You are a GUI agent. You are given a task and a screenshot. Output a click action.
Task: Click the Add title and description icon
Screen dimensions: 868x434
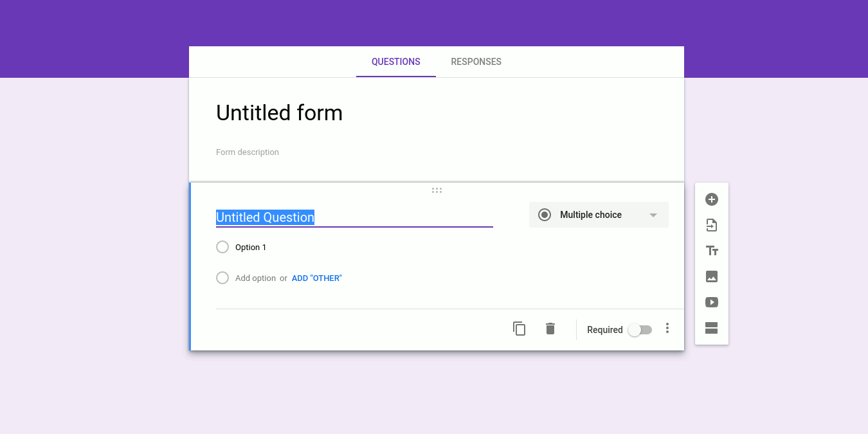(711, 251)
